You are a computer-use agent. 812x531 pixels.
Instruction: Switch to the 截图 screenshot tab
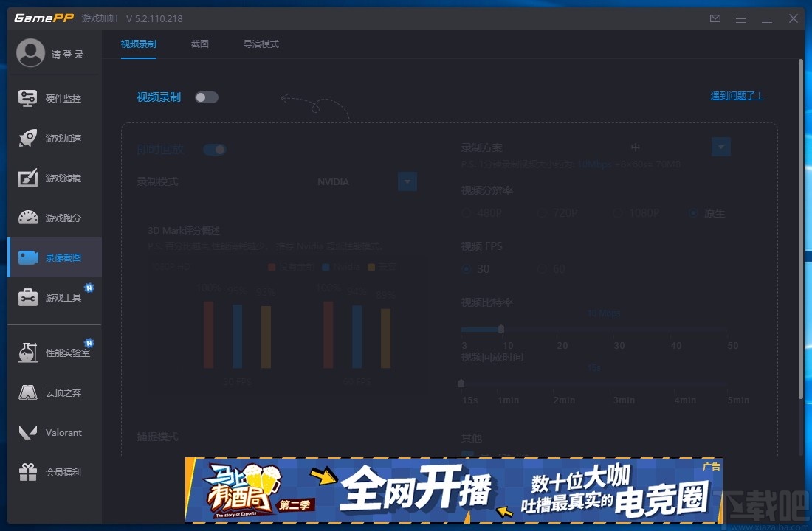[x=199, y=44]
